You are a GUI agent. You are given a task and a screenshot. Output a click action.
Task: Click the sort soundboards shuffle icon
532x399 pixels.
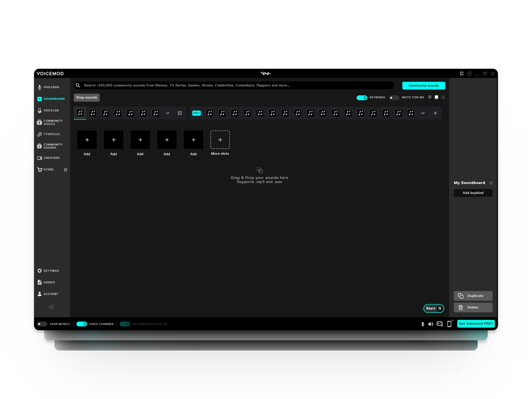coord(180,113)
